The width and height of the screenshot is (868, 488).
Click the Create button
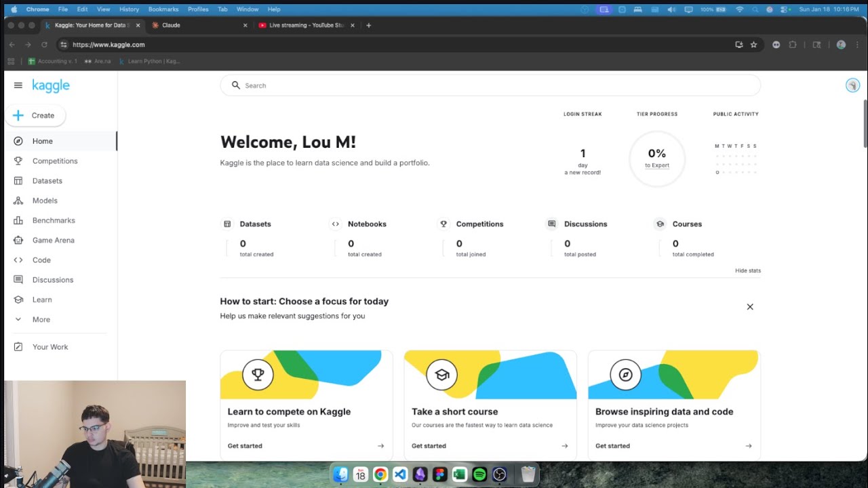[35, 116]
